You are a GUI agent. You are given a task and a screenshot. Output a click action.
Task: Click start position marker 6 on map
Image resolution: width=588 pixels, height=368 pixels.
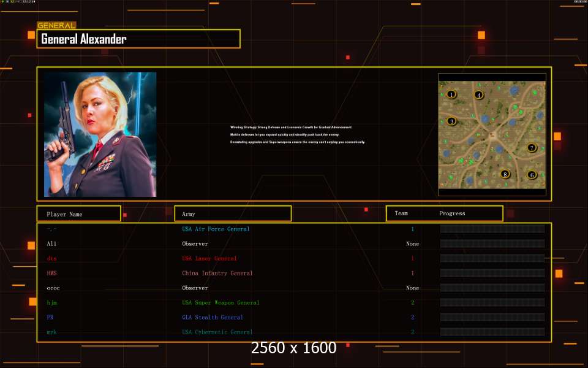tap(532, 175)
